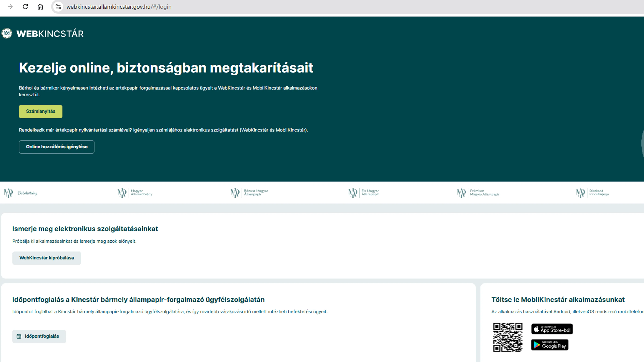This screenshot has width=644, height=362.
Task: Click the MobilKincstár QR code
Action: click(x=508, y=337)
